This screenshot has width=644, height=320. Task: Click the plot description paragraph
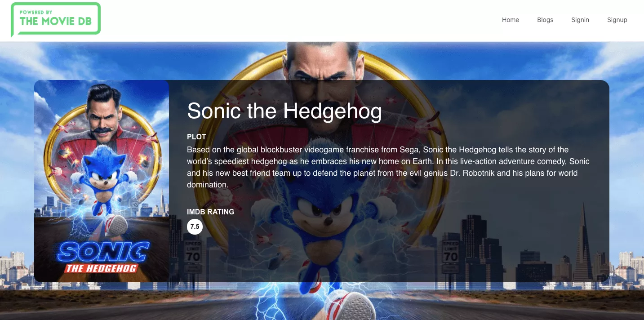pyautogui.click(x=389, y=167)
